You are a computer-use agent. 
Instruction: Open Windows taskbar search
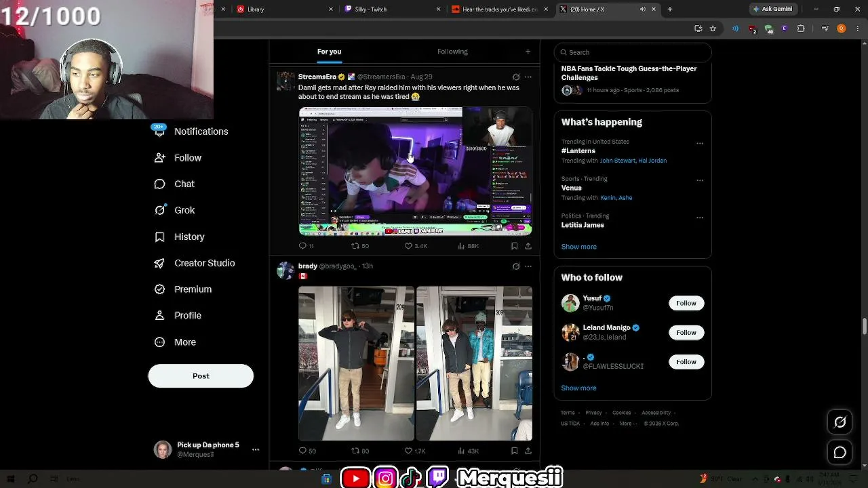(x=32, y=479)
